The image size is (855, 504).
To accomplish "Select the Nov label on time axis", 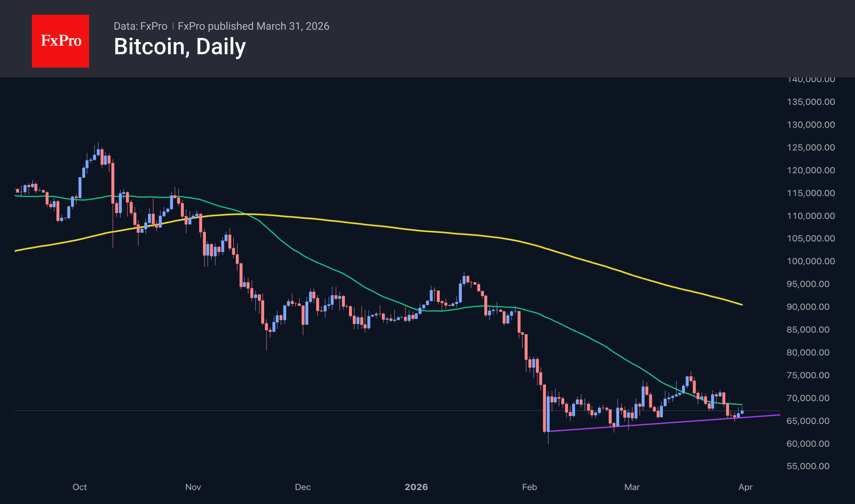I will [x=193, y=487].
